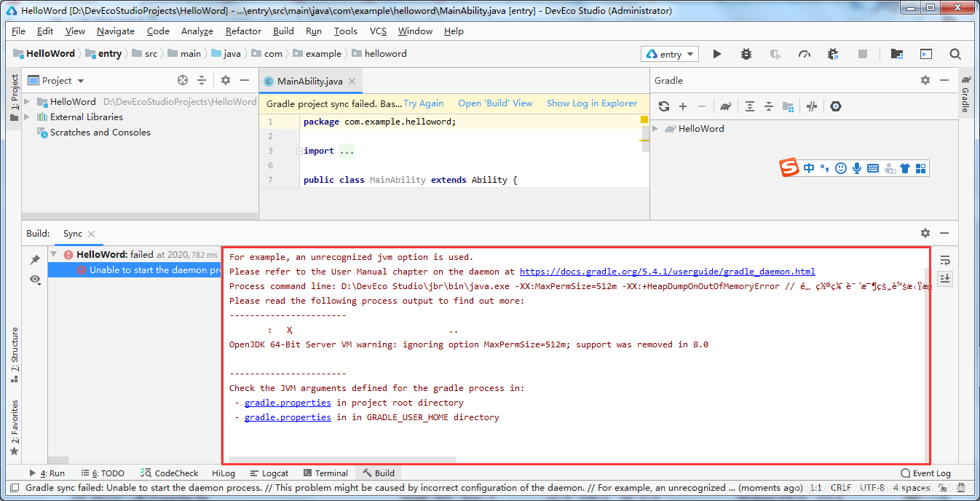Expand External Libraries tree node
The height and width of the screenshot is (501, 980).
click(x=28, y=117)
